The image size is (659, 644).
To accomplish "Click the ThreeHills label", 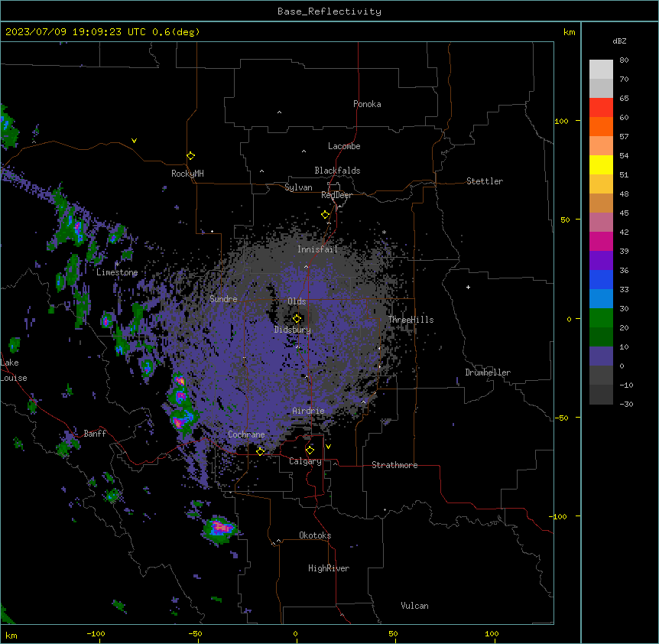I will click(411, 320).
